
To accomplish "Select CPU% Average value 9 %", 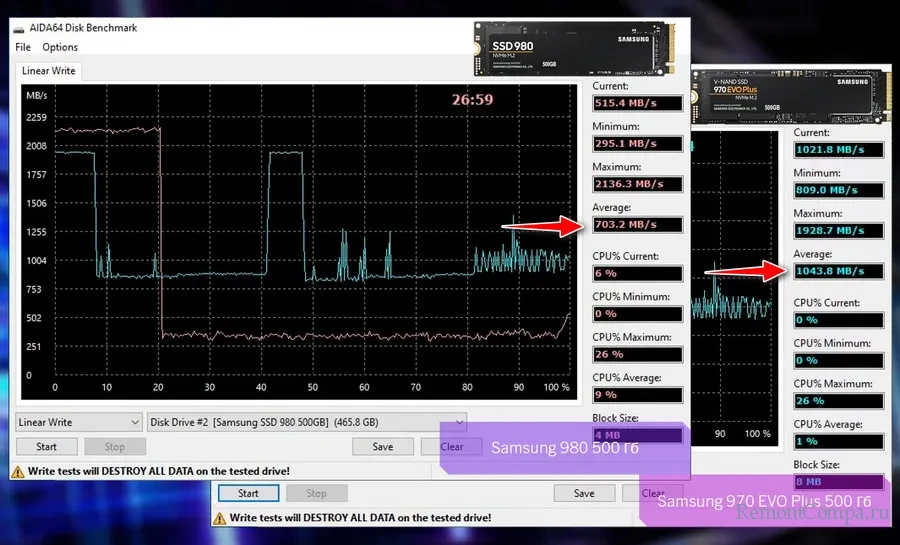I will pyautogui.click(x=638, y=395).
